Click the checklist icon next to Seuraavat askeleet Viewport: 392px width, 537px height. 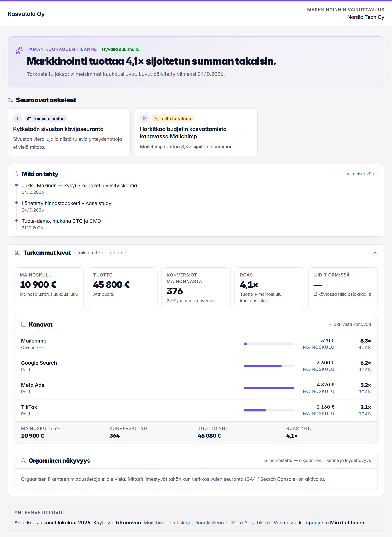[11, 100]
